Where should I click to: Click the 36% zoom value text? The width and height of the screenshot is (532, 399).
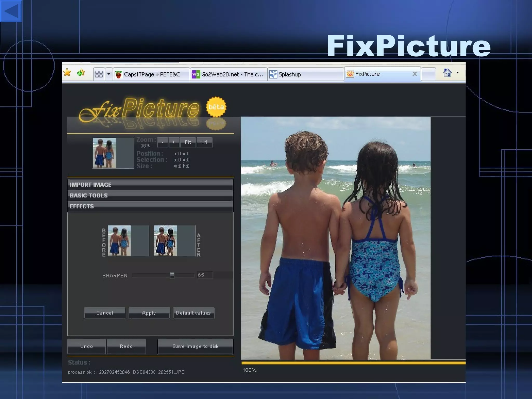coord(145,146)
